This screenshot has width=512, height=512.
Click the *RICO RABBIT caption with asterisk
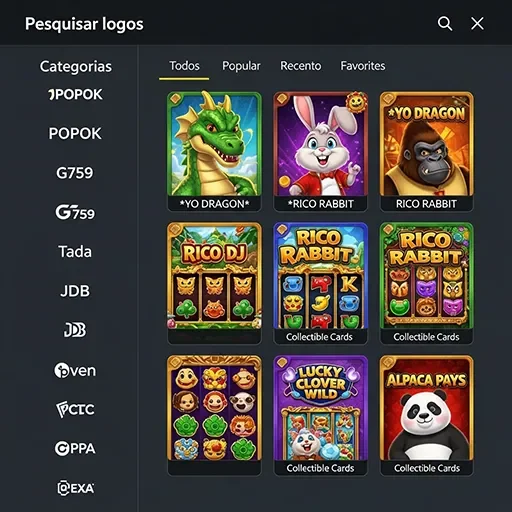pos(321,204)
